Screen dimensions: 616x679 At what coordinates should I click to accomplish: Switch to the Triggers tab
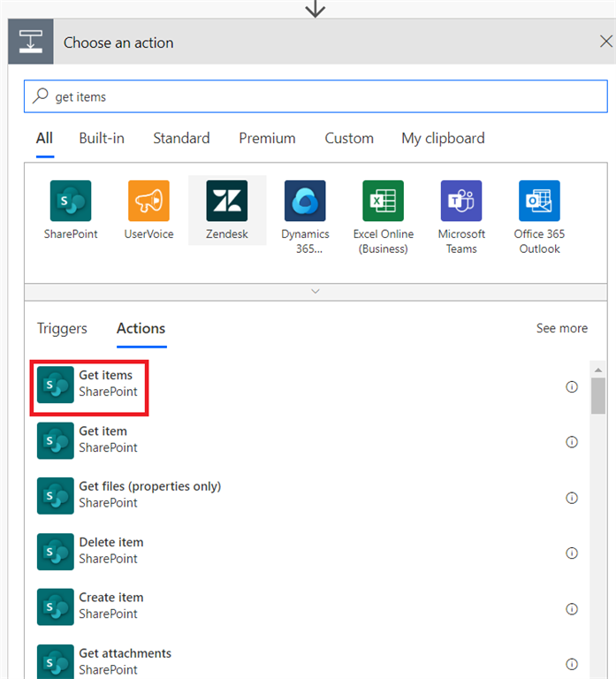[x=62, y=328]
